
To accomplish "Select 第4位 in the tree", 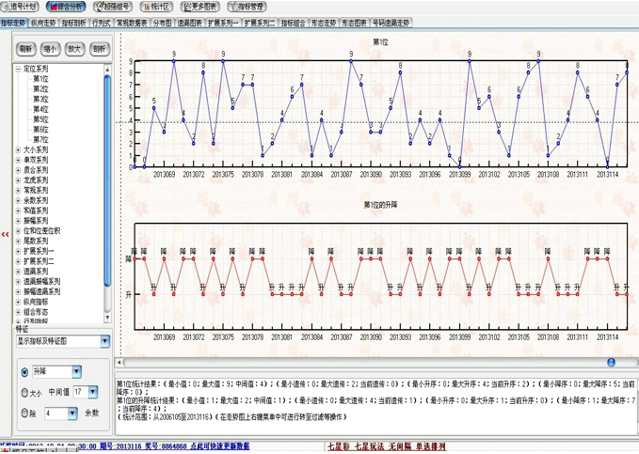I will 40,109.
